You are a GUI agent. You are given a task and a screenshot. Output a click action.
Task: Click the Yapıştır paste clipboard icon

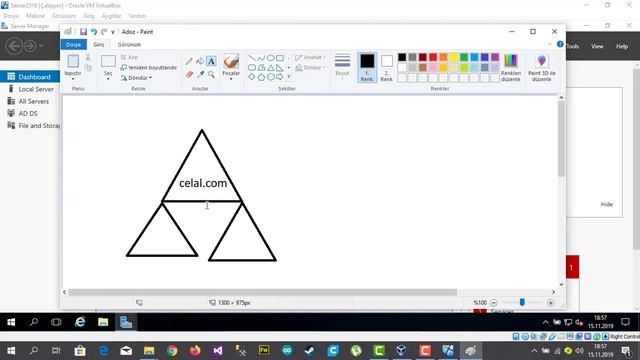[73, 61]
